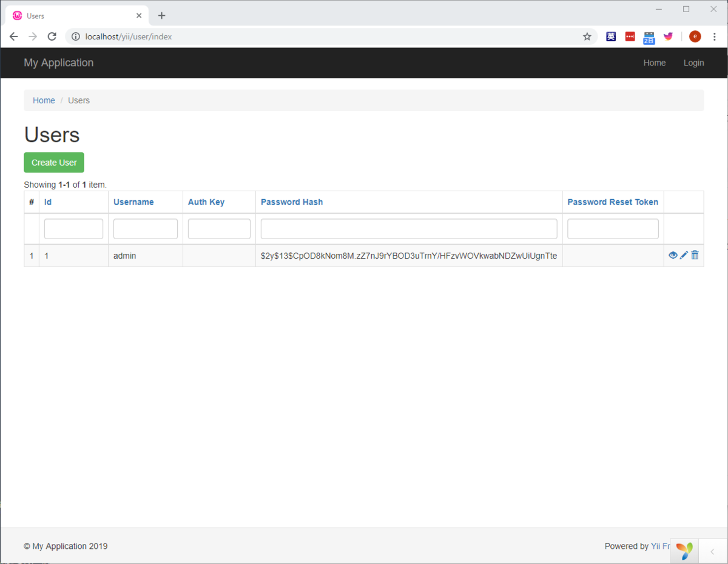Open the calendar extension icon
This screenshot has width=728, height=564.
[649, 38]
